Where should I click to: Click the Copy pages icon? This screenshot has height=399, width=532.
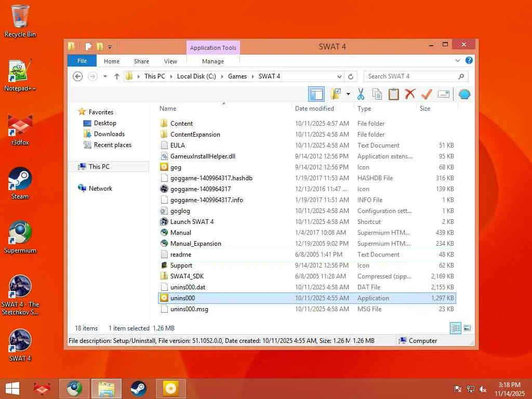click(377, 94)
